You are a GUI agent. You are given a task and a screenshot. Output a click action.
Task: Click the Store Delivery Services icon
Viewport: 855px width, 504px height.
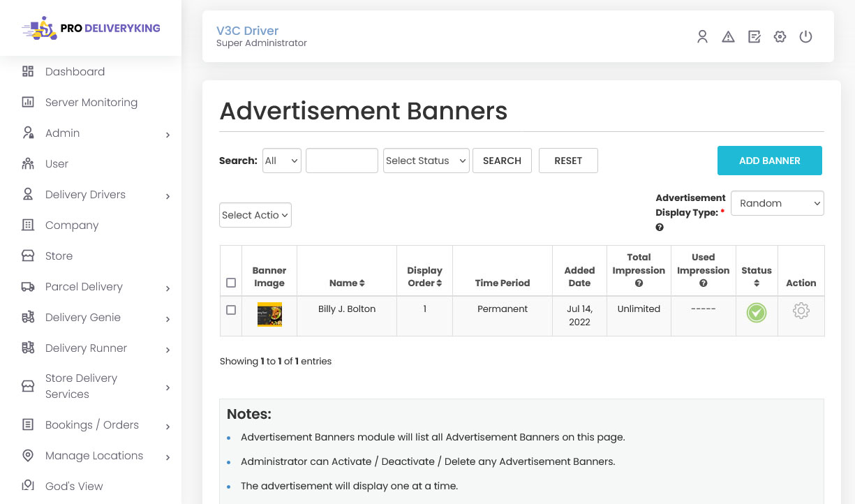coord(28,386)
